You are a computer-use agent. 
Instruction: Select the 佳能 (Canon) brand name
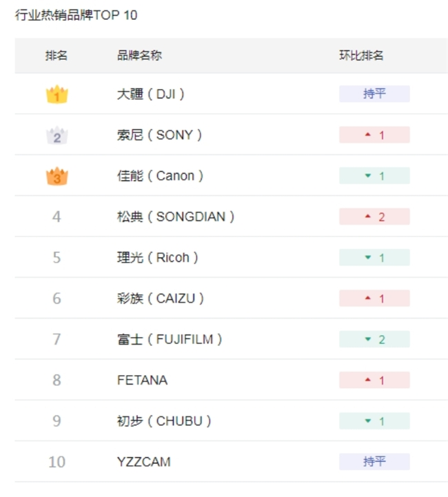pos(160,176)
